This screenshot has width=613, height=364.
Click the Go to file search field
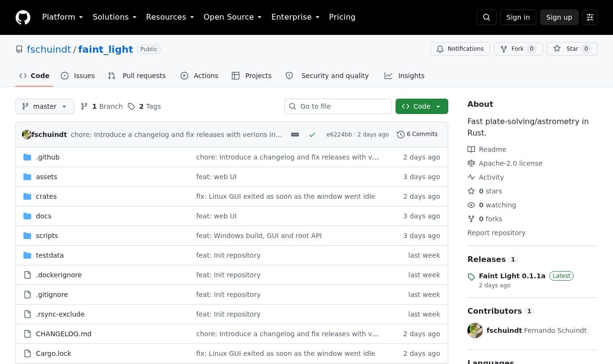(338, 106)
